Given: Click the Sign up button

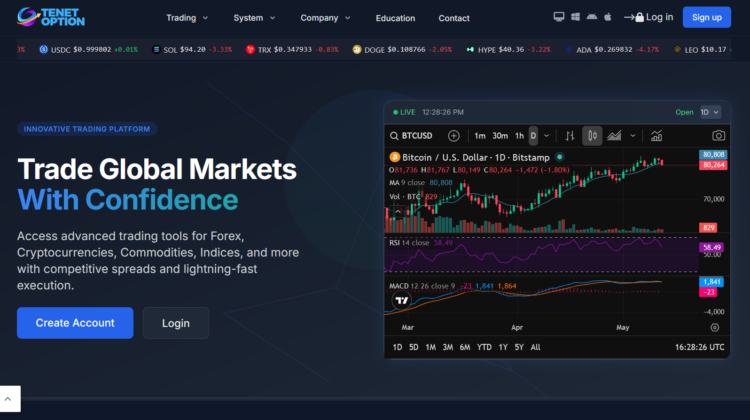Looking at the screenshot, I should pyautogui.click(x=706, y=17).
